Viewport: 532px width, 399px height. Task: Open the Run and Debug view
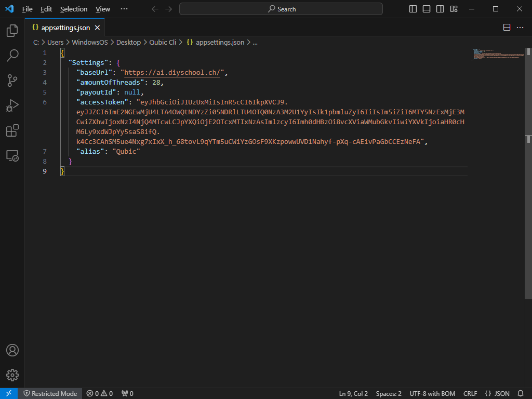pos(12,105)
